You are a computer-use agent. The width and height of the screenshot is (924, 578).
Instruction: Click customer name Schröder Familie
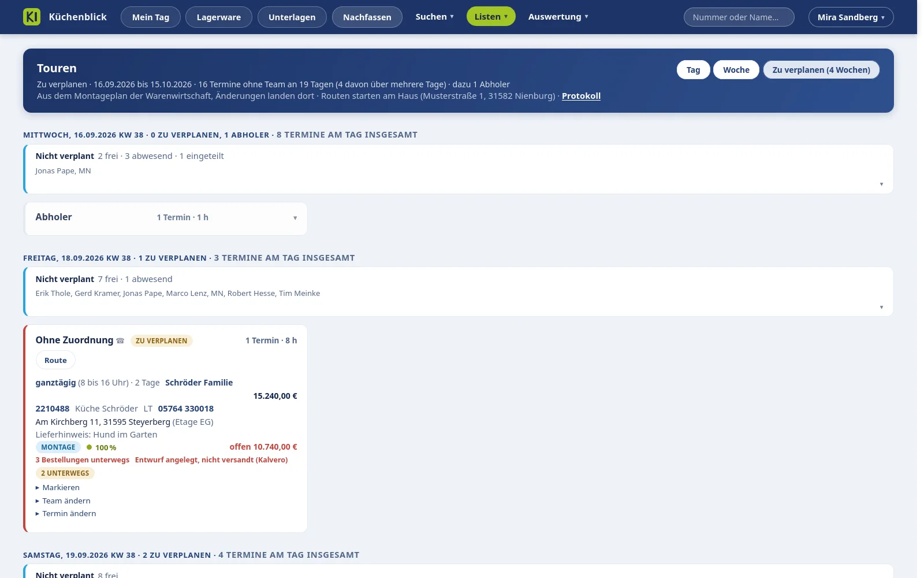199,383
